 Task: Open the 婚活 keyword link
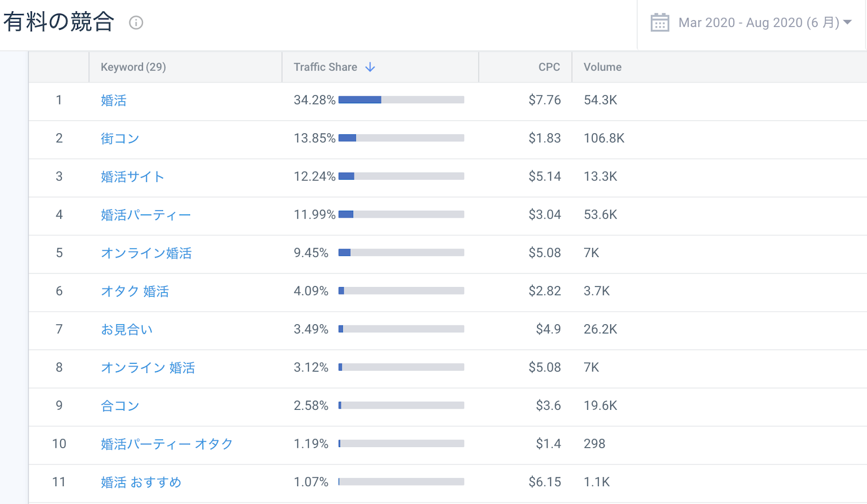coord(114,101)
